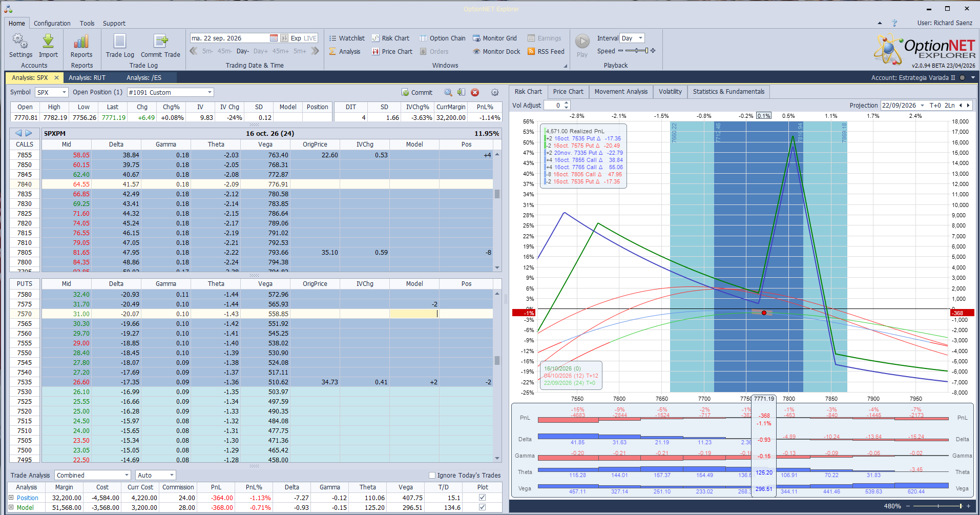Open the help icon near the user name
The width and height of the screenshot is (980, 515).
click(894, 23)
